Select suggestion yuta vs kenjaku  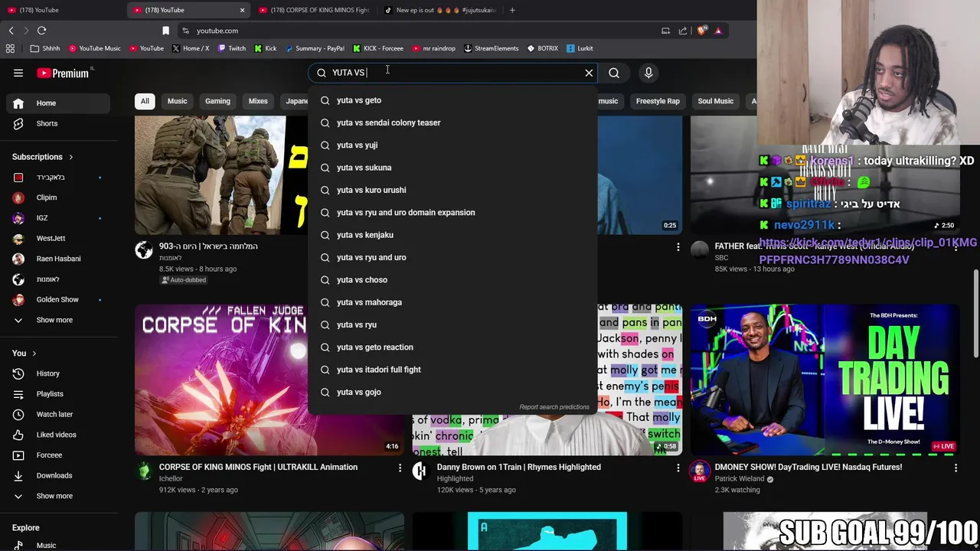(x=452, y=235)
